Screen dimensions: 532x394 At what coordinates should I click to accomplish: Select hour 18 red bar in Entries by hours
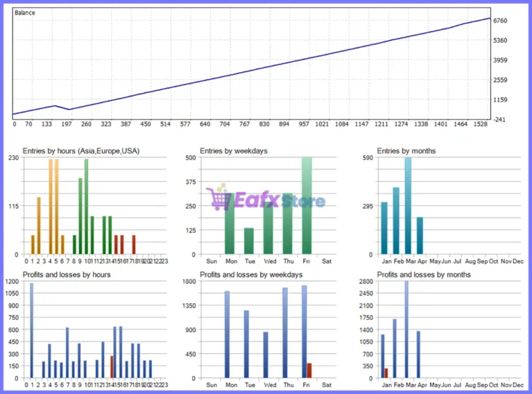(x=134, y=244)
